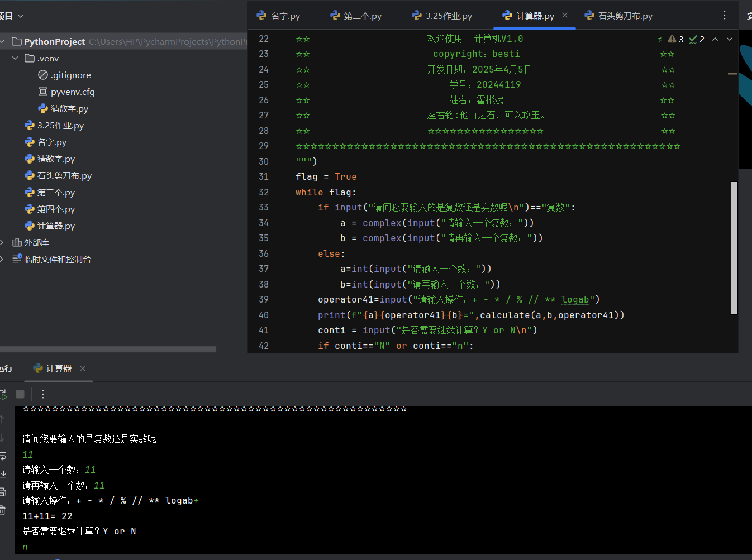This screenshot has height=560, width=752.
Task: Click 'logab' with the typo underline
Action: [x=575, y=300]
